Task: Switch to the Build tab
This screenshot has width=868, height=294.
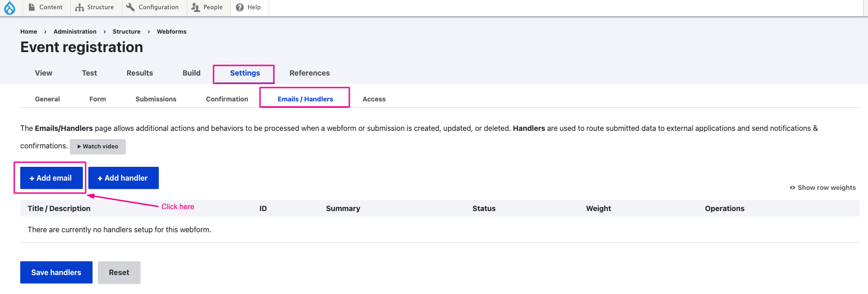Action: [191, 73]
